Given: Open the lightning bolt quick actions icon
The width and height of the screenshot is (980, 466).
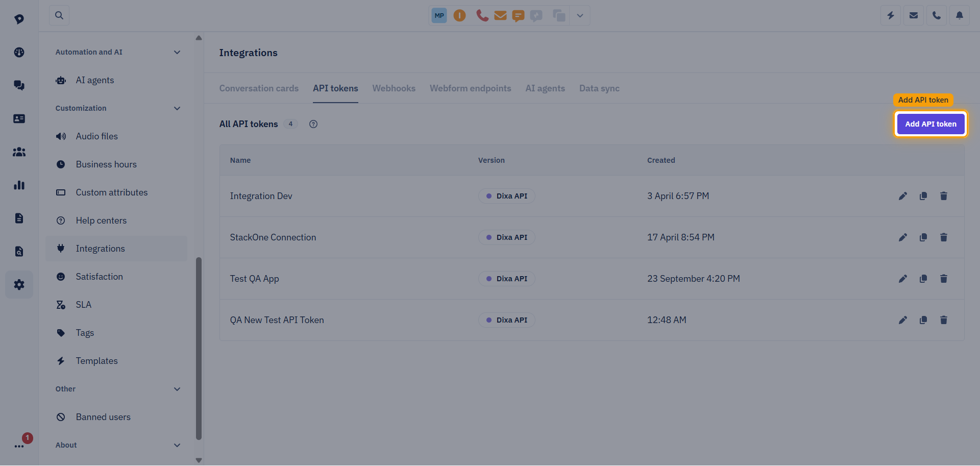Looking at the screenshot, I should (891, 15).
